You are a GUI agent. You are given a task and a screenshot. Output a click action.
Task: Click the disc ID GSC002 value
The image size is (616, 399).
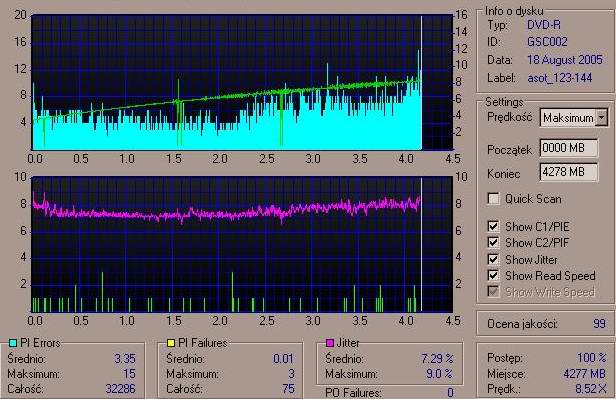tap(547, 42)
